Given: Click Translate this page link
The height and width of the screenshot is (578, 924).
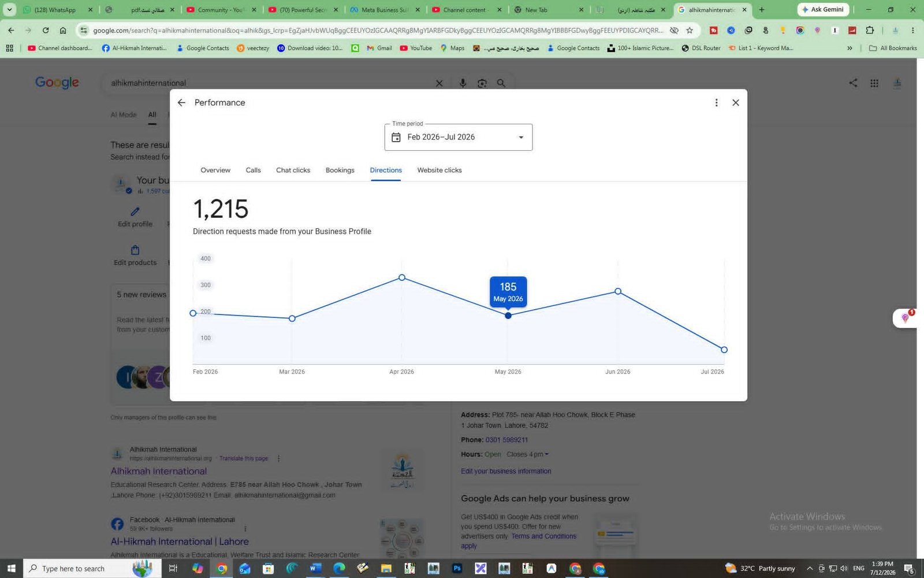Looking at the screenshot, I should tap(244, 458).
